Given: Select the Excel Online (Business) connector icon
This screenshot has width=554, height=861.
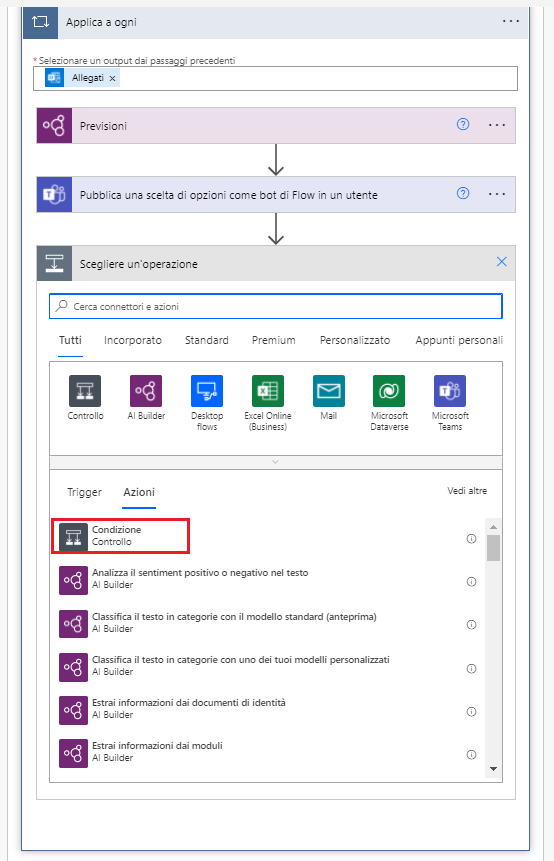Looking at the screenshot, I should 268,391.
